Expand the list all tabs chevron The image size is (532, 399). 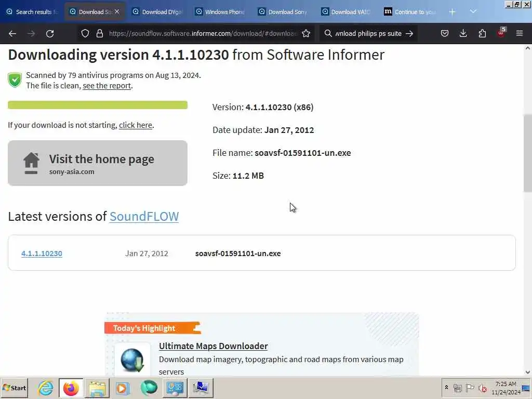coord(473,11)
